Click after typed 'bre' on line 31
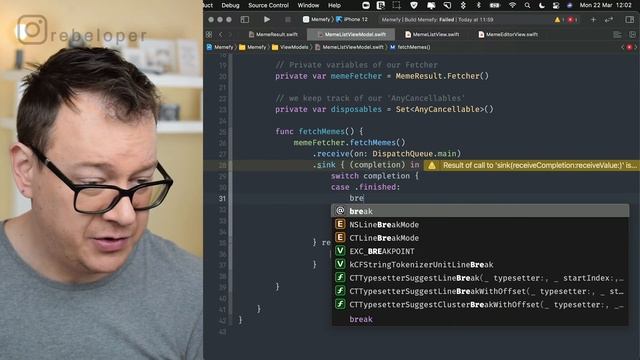The width and height of the screenshot is (640, 360). coord(364,198)
